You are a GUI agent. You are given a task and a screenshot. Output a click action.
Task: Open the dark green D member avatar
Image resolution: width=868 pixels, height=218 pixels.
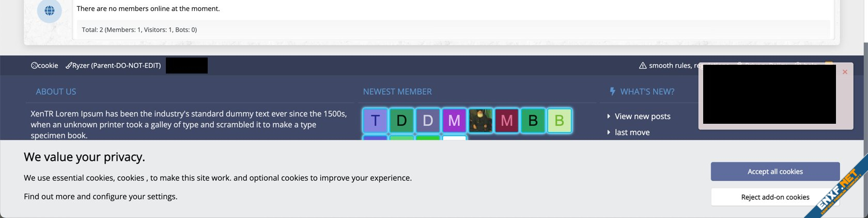point(401,121)
